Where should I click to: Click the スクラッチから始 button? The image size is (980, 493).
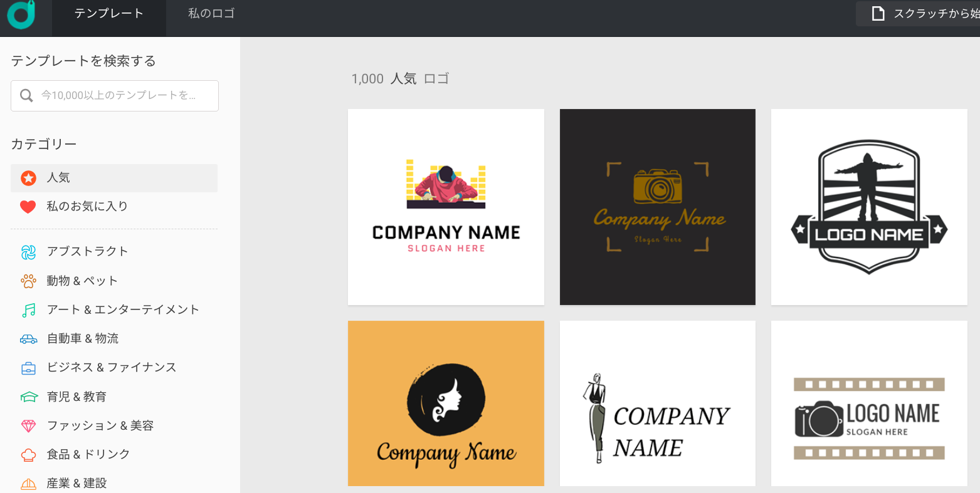[x=922, y=14]
